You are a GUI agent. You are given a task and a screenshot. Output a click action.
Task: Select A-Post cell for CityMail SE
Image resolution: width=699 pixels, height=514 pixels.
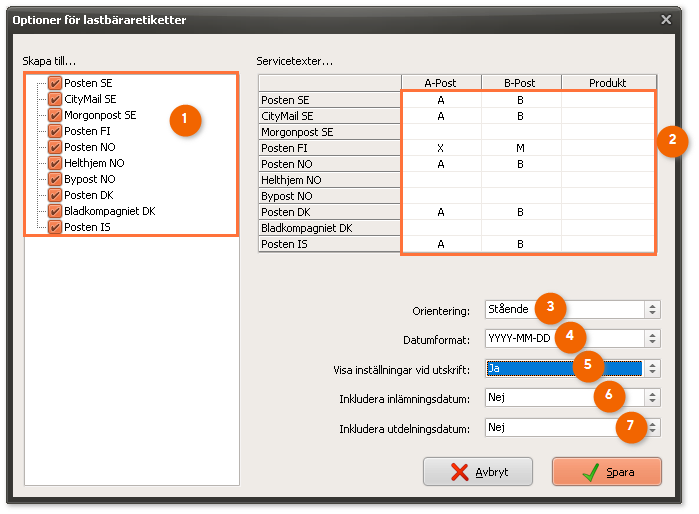(x=441, y=116)
